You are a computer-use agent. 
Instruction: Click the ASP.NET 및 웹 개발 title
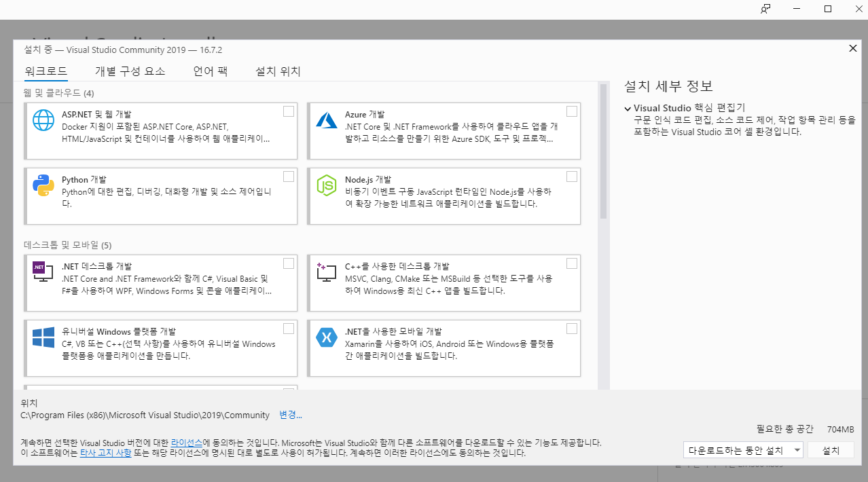[x=96, y=114]
